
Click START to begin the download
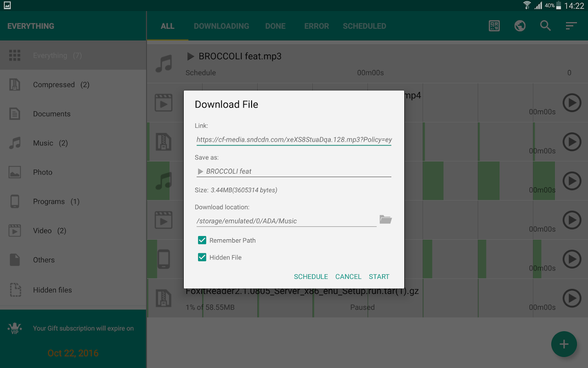[x=379, y=277]
